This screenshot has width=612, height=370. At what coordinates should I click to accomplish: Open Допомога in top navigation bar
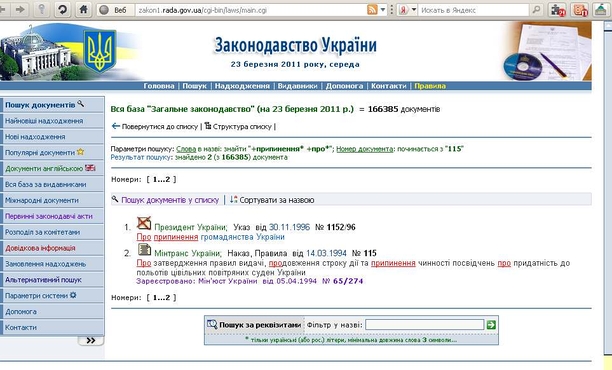344,86
